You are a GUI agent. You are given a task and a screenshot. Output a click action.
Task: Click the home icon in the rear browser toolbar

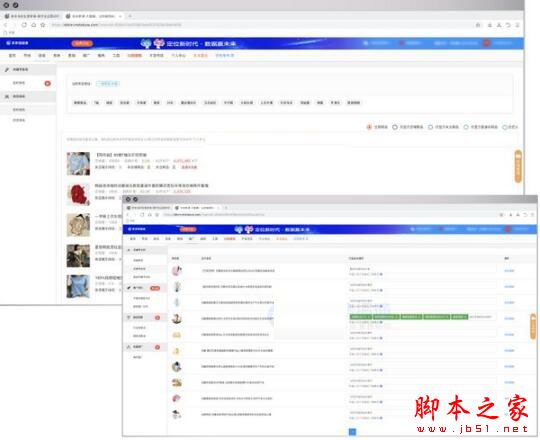tap(33, 25)
